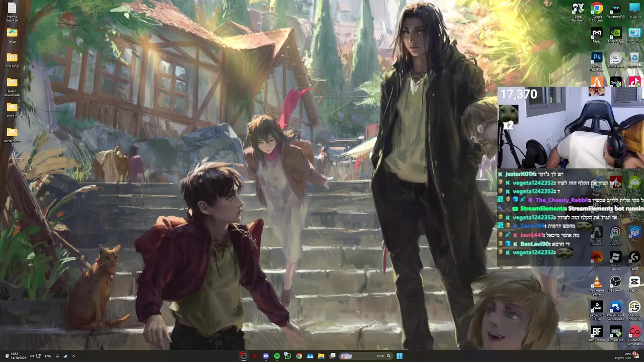Open Chrome from the taskbar
This screenshot has width=644, height=362.
click(299, 356)
